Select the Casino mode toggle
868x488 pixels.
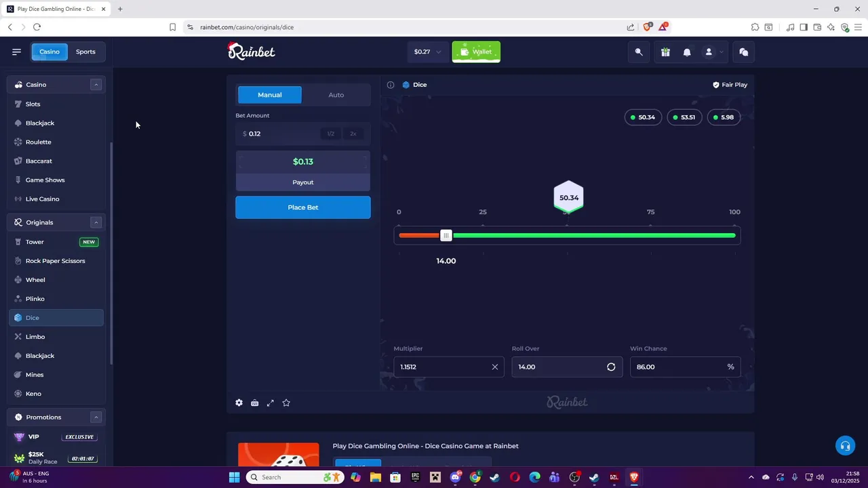click(x=50, y=52)
